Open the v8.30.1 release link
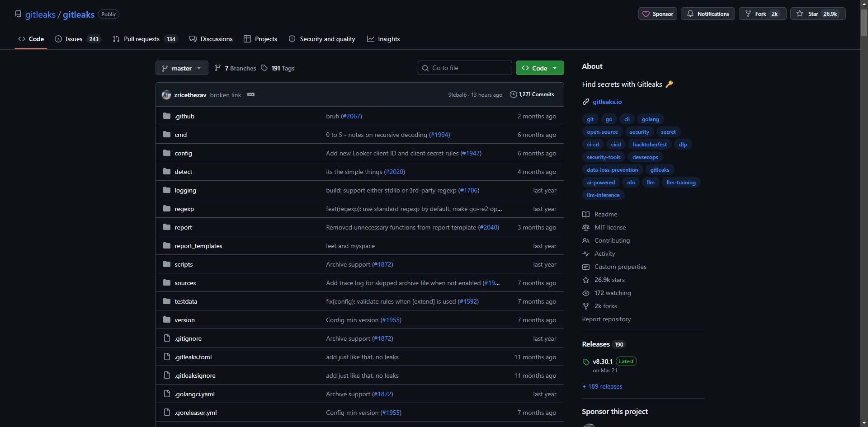The image size is (868, 427). pyautogui.click(x=603, y=361)
